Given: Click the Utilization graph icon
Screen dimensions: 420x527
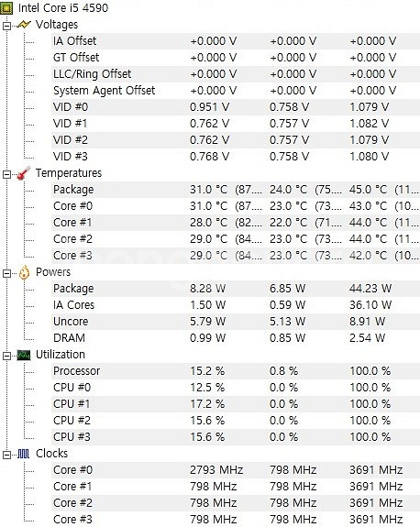Looking at the screenshot, I should point(24,355).
